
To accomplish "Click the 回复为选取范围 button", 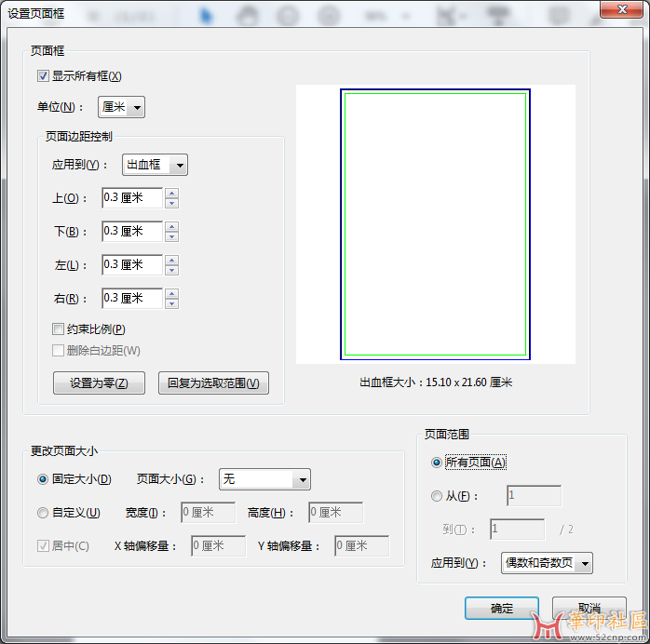I will click(213, 383).
